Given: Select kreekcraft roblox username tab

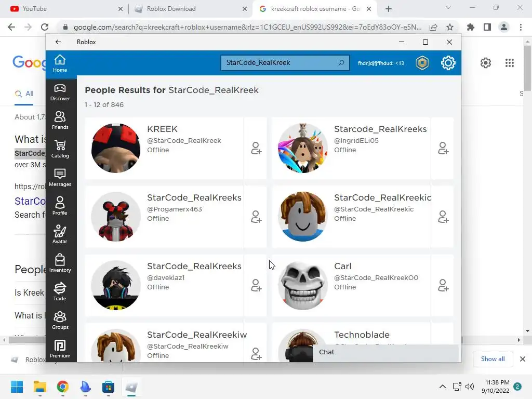Looking at the screenshot, I should [x=315, y=9].
